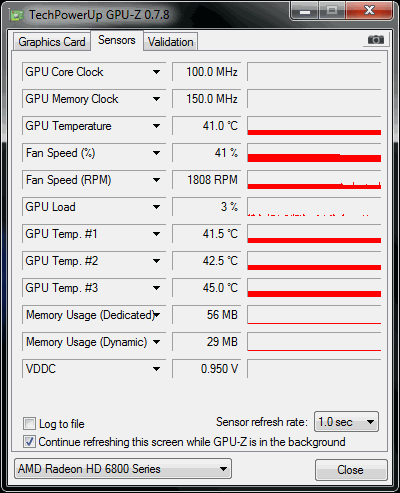Viewport: 400px width, 493px height.
Task: Click the GPU-Z app icon in title bar
Action: pos(16,15)
